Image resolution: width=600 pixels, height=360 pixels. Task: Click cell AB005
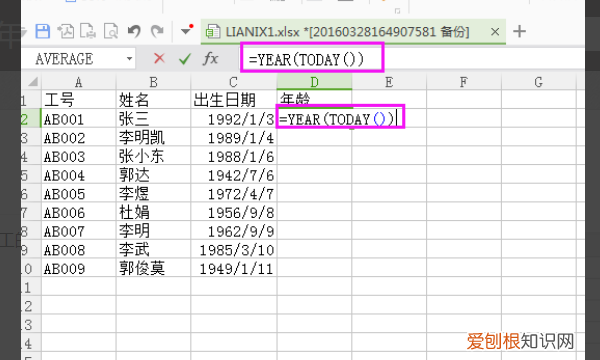(x=78, y=194)
